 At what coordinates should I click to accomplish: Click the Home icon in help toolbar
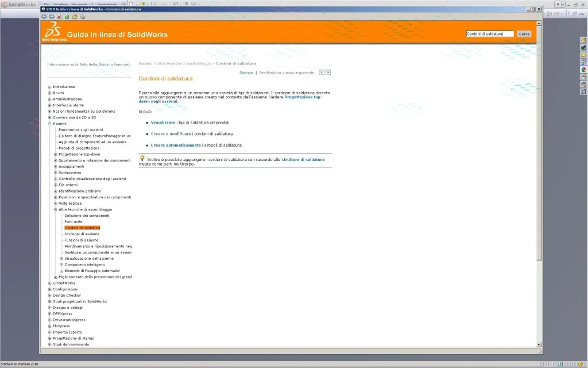[x=75, y=17]
